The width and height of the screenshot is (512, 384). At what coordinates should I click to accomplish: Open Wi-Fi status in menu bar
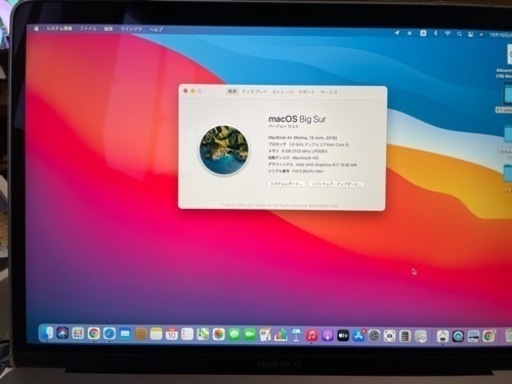pyautogui.click(x=447, y=33)
